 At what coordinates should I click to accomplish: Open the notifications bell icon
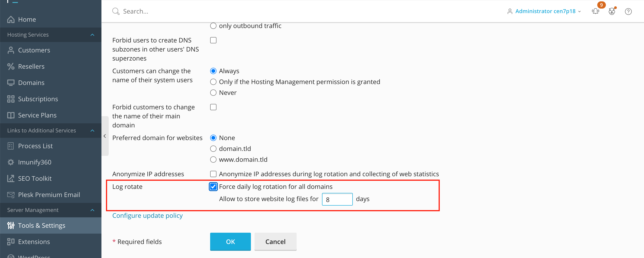click(595, 11)
